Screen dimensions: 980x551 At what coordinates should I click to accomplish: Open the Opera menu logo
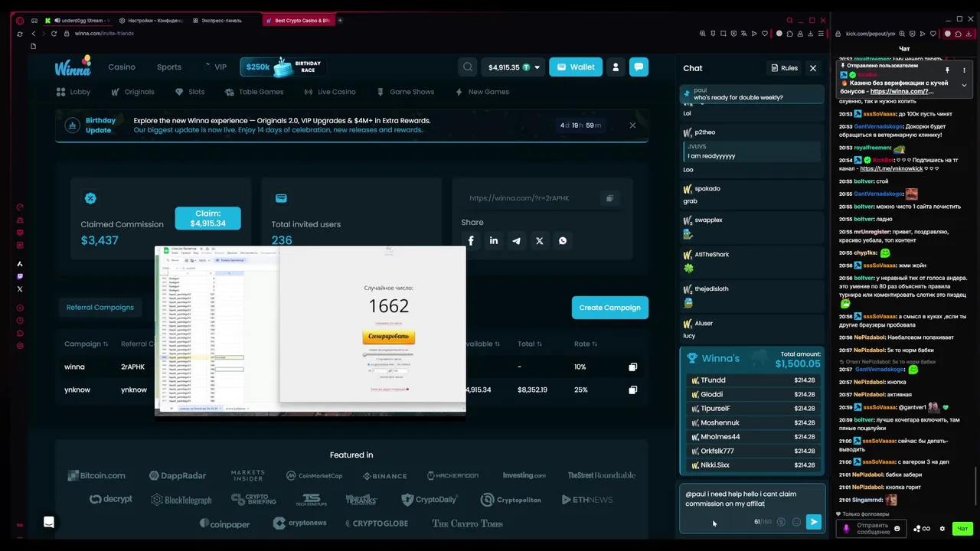click(x=20, y=21)
